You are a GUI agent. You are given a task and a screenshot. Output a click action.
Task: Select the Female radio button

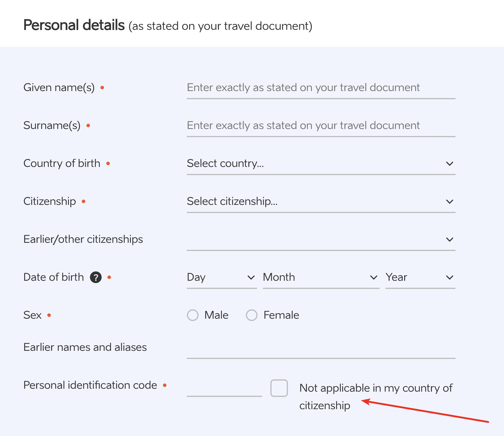point(252,315)
